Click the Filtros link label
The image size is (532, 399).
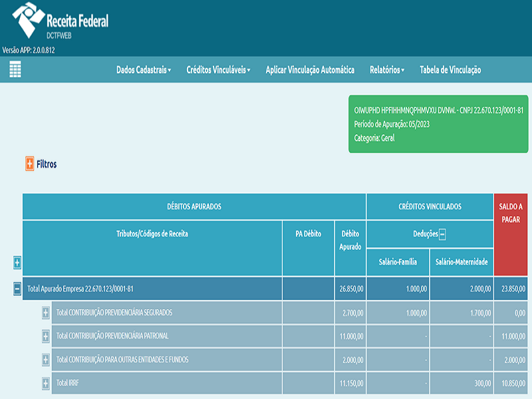click(47, 164)
